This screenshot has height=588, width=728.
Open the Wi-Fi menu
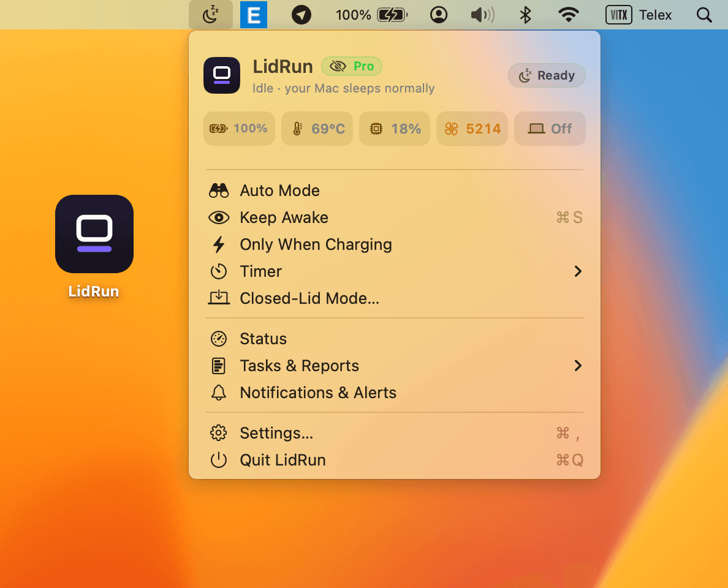[x=568, y=15]
